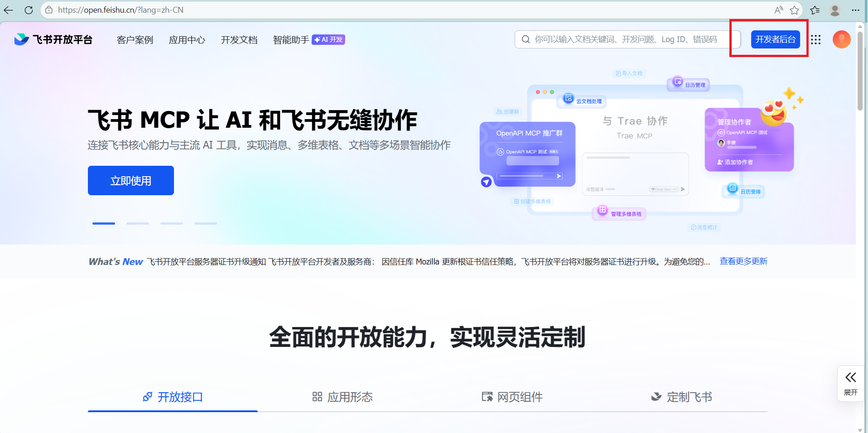Click the blue send arrow circle icon
Screen dimensions: 868x433
coord(486,182)
